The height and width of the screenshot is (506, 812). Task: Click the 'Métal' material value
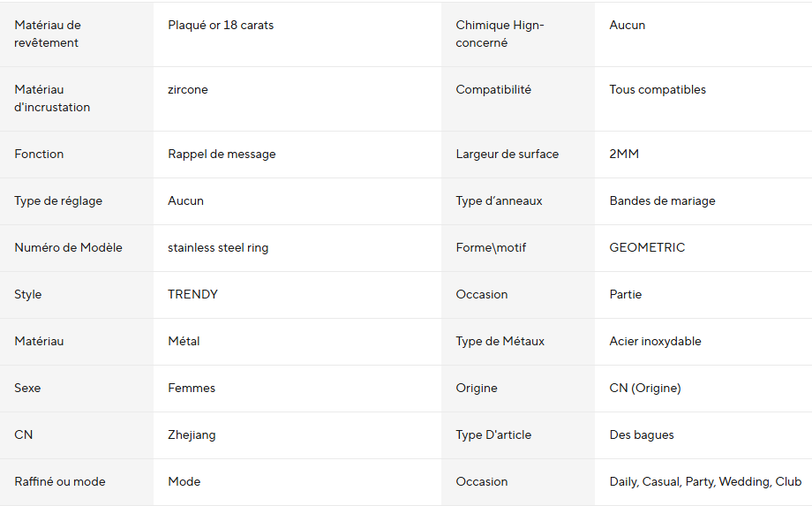184,341
